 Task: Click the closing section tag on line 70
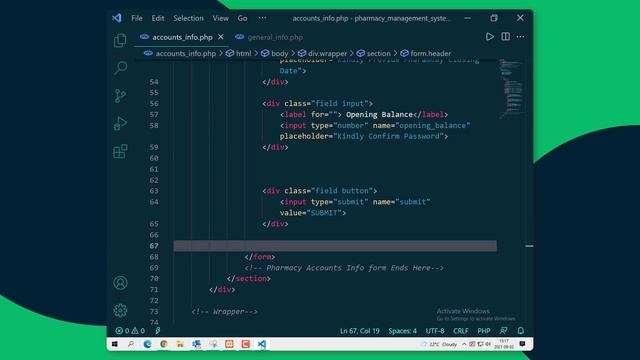point(249,278)
